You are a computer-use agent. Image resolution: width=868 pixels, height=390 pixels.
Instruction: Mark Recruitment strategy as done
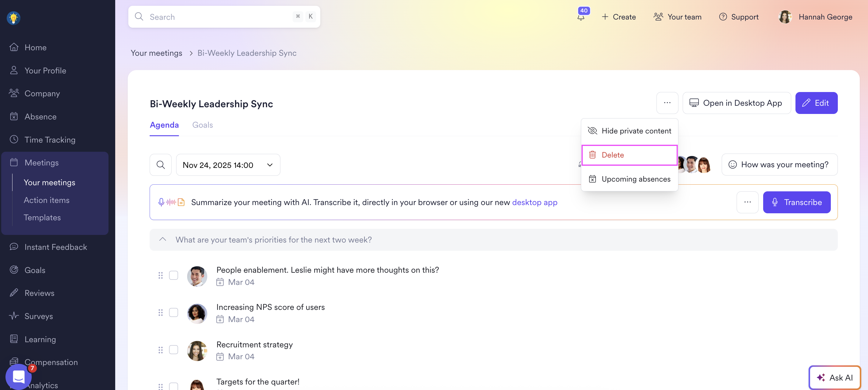(173, 349)
